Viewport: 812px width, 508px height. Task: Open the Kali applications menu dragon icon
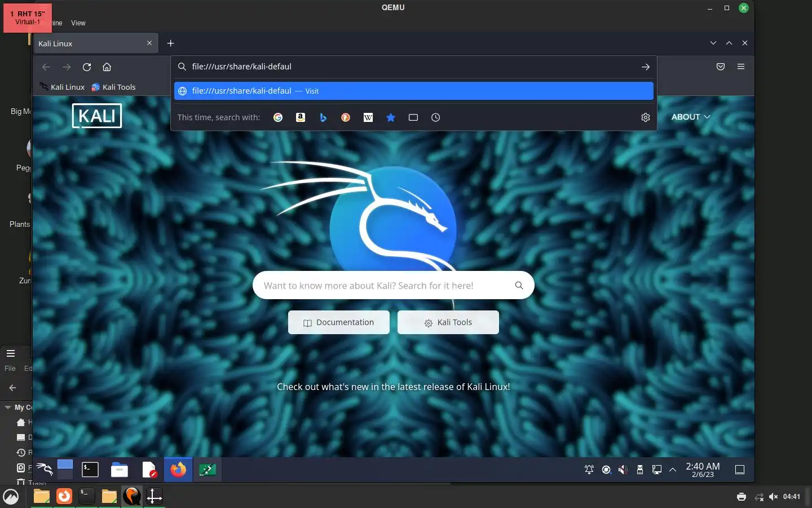tap(45, 469)
